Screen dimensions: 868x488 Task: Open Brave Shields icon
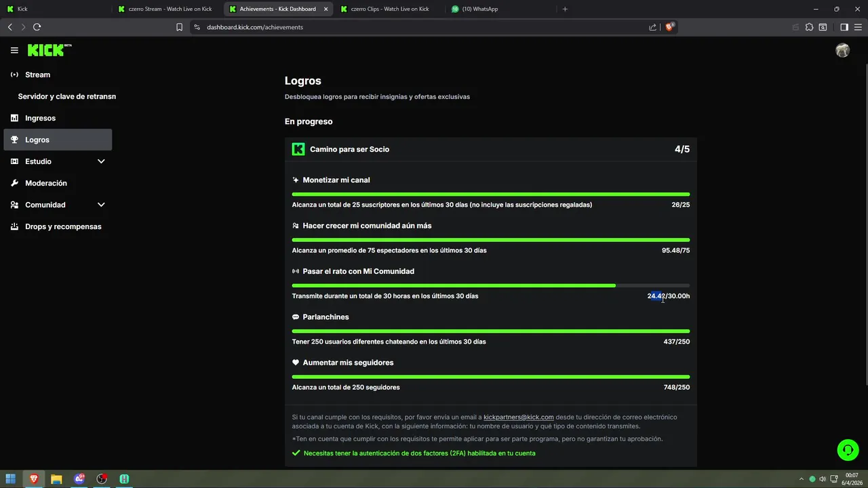(x=670, y=27)
